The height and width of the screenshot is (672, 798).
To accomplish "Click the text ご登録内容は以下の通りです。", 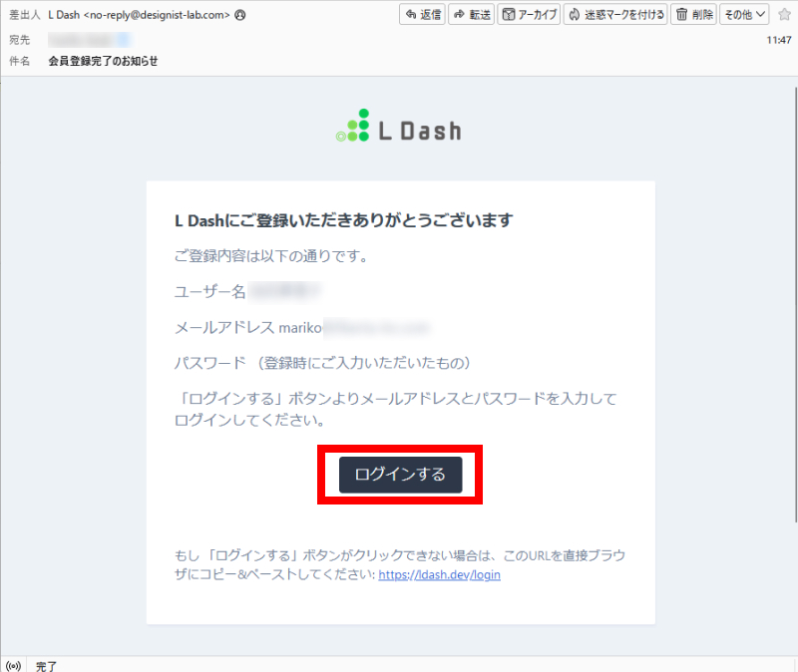I will pyautogui.click(x=271, y=256).
